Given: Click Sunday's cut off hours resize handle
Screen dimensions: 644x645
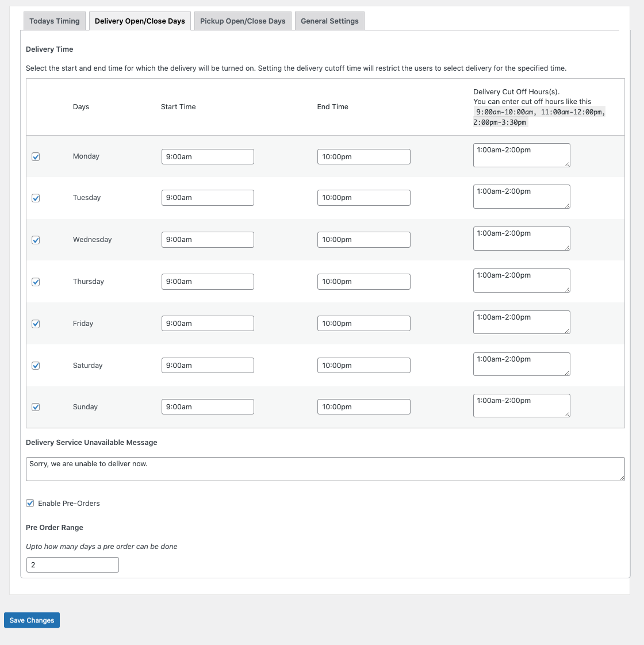Looking at the screenshot, I should [x=567, y=414].
